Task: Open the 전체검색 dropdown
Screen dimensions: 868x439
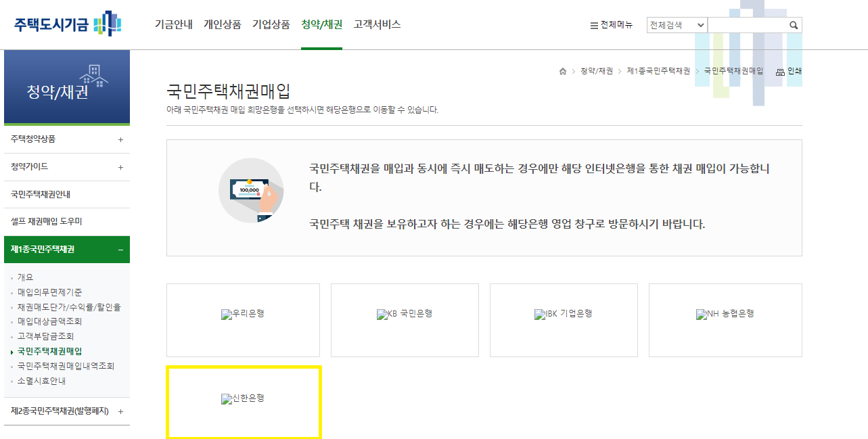Action: [x=677, y=25]
